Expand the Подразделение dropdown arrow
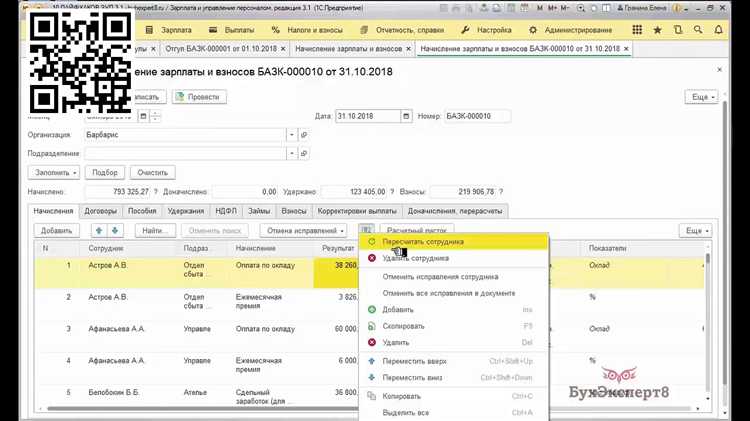The image size is (750, 421). pyautogui.click(x=292, y=154)
